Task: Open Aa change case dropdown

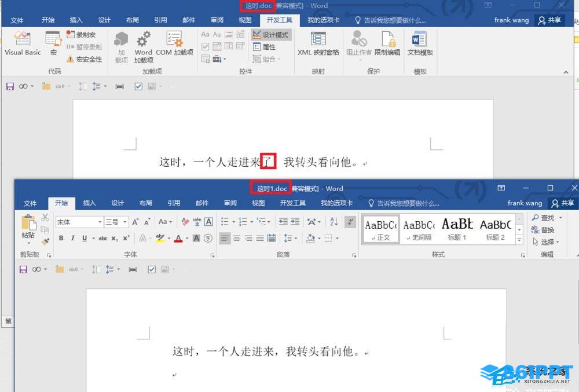Action: (165, 221)
